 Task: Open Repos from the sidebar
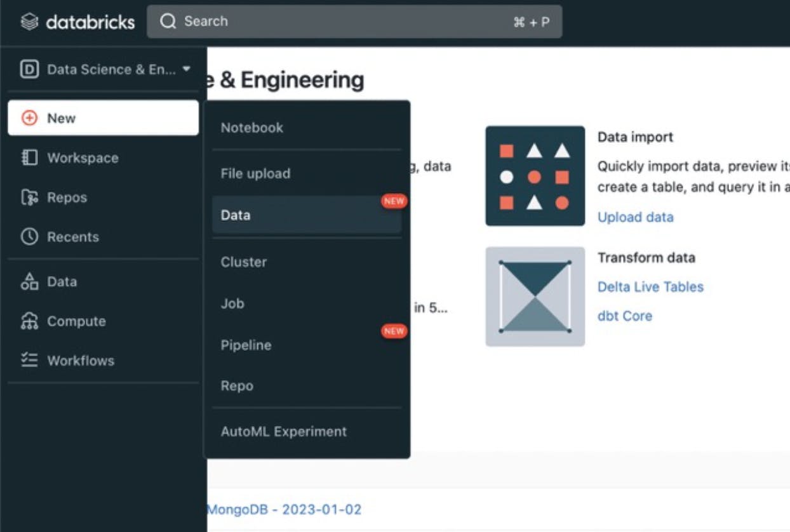pyautogui.click(x=30, y=197)
